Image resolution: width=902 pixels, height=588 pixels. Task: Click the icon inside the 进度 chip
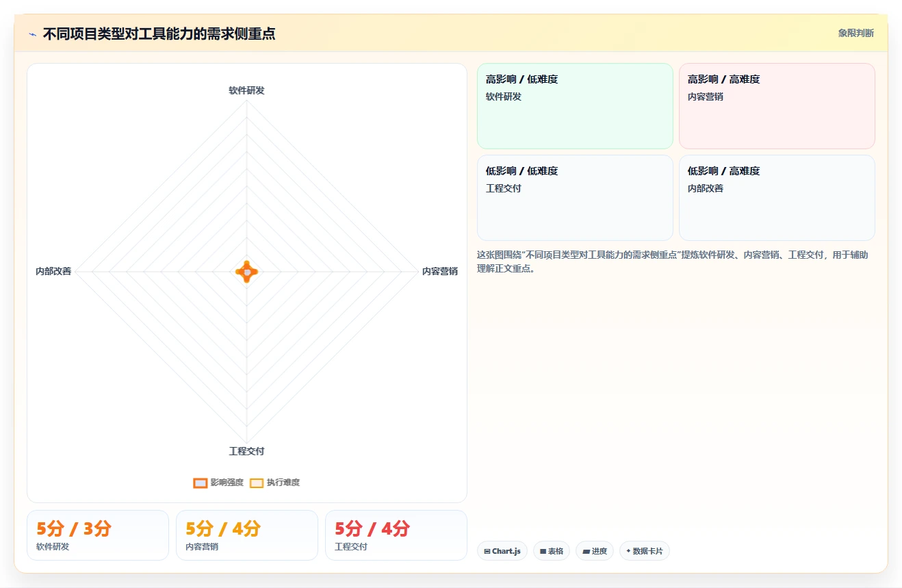(x=587, y=551)
